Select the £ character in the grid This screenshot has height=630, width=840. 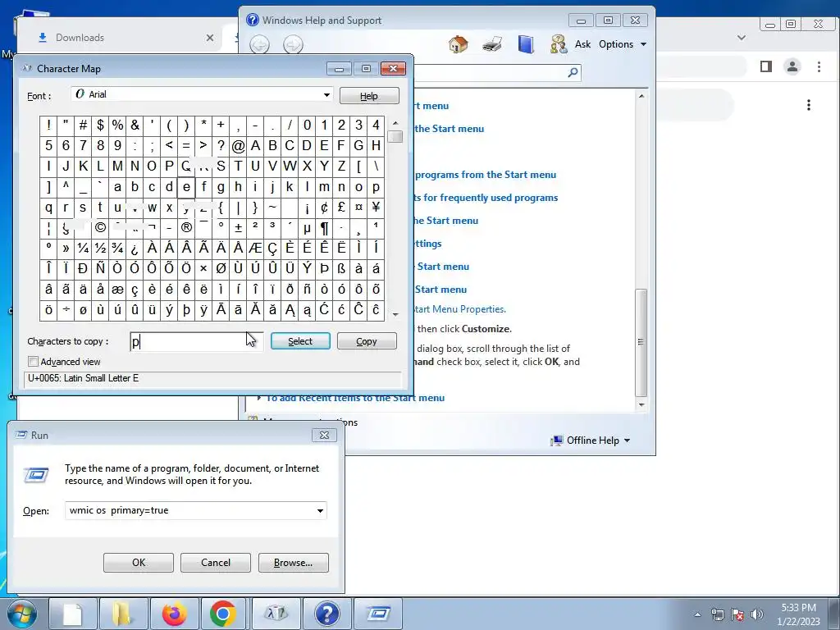[x=341, y=208]
